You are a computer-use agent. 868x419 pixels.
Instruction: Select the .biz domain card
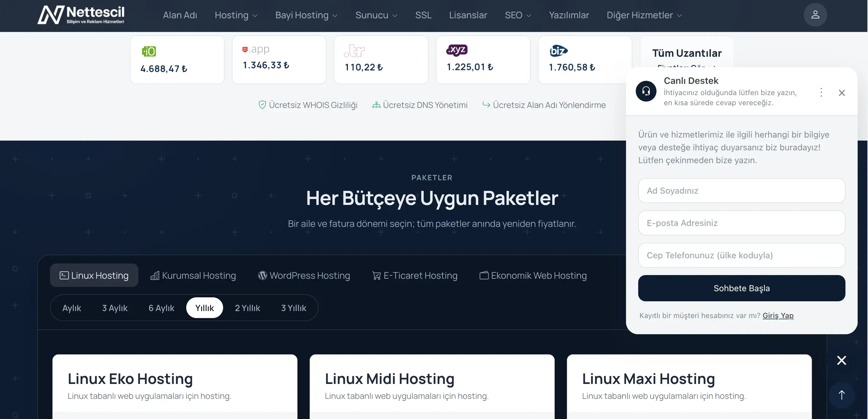click(585, 60)
